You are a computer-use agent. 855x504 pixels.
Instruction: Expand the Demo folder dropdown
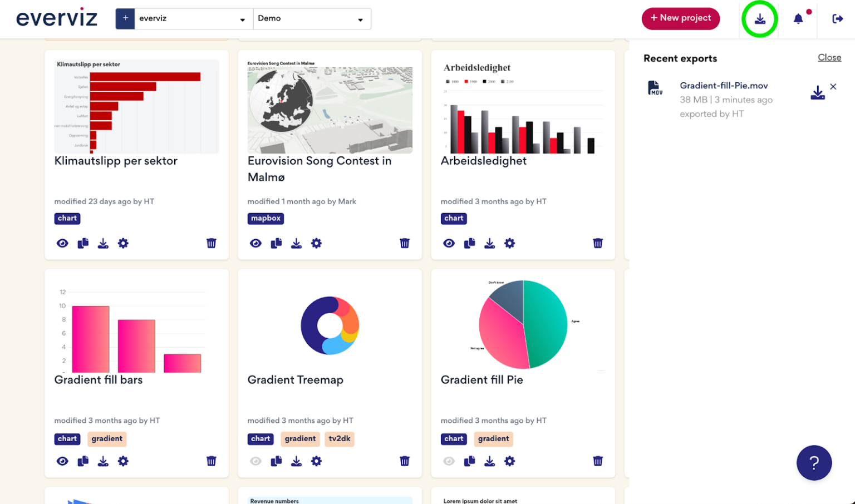click(x=312, y=18)
